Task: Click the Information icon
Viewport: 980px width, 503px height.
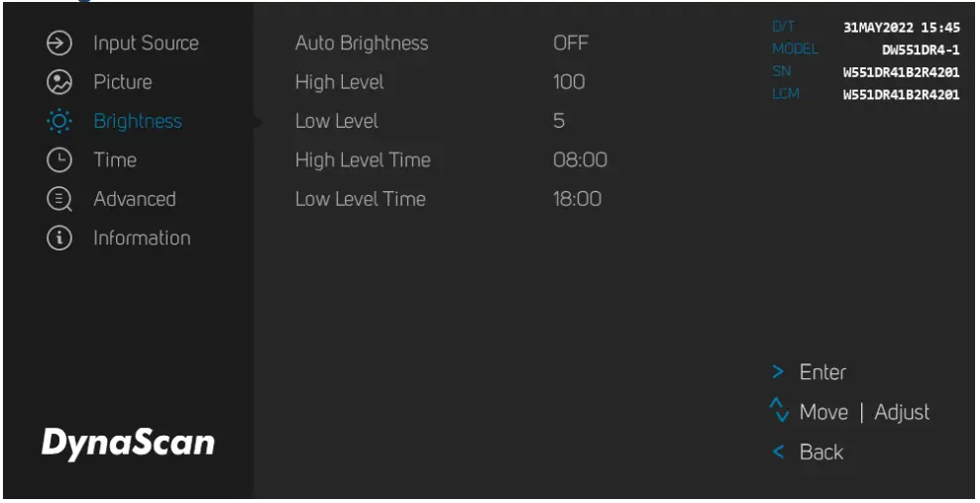Action: pos(59,239)
